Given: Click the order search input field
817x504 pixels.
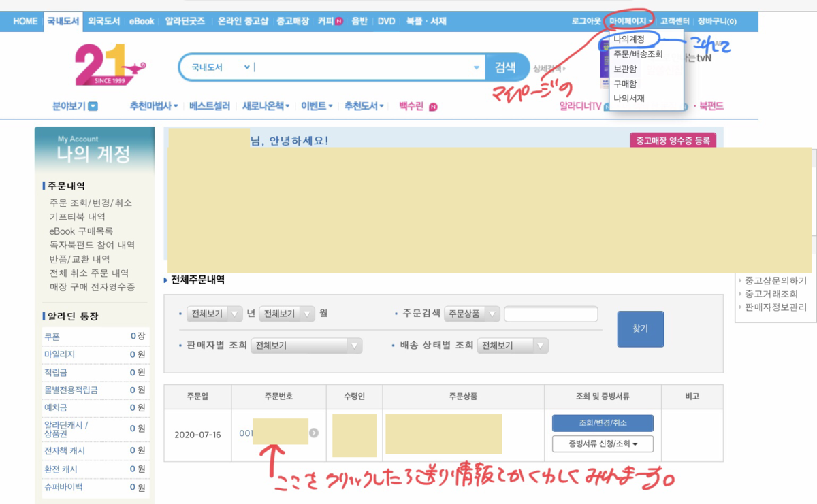Looking at the screenshot, I should coord(551,314).
